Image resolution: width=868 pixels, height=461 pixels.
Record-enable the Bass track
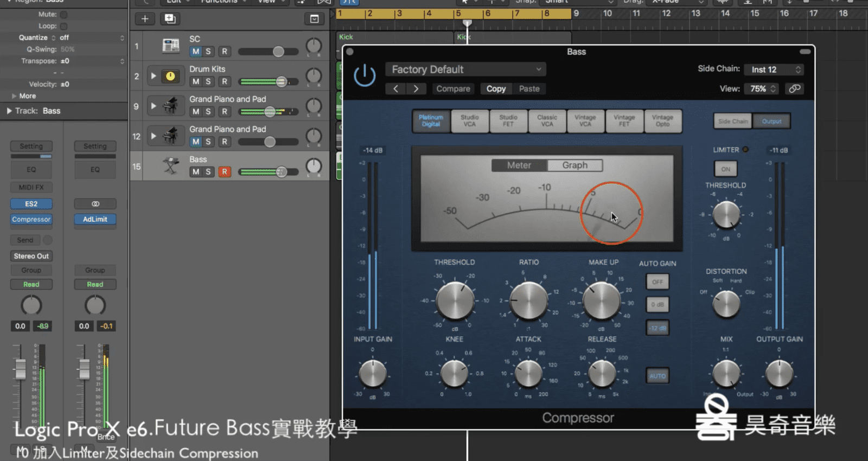tap(224, 172)
